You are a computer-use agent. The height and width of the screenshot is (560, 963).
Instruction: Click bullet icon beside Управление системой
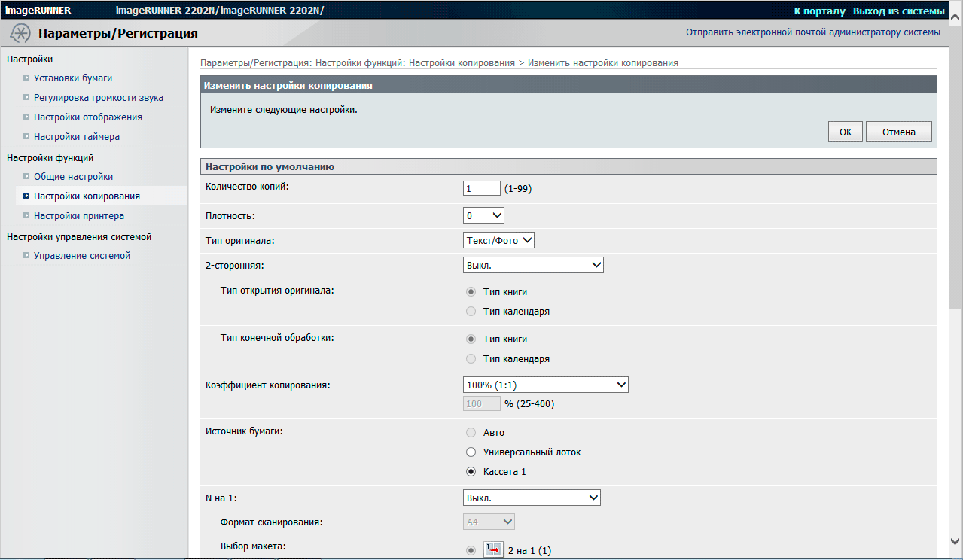[26, 255]
